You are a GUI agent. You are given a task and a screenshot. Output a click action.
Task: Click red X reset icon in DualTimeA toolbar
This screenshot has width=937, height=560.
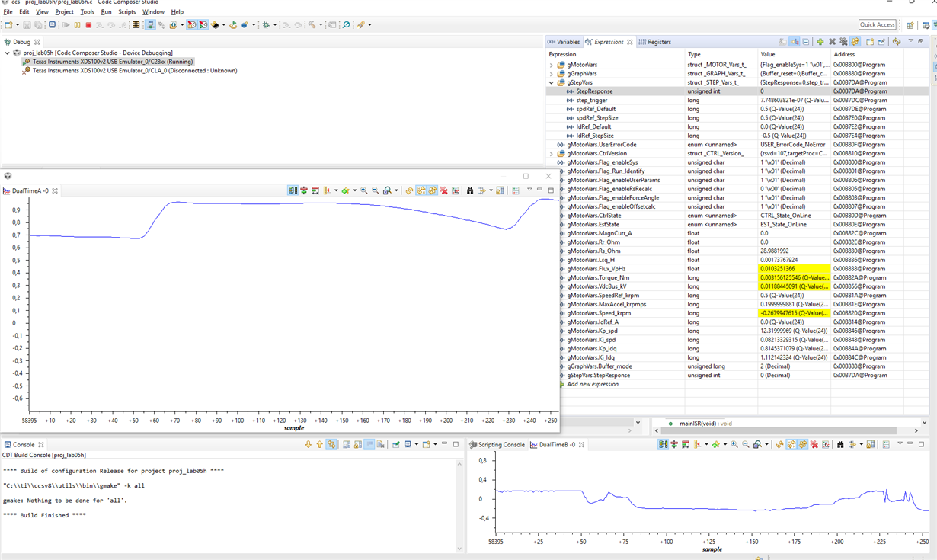pyautogui.click(x=443, y=190)
